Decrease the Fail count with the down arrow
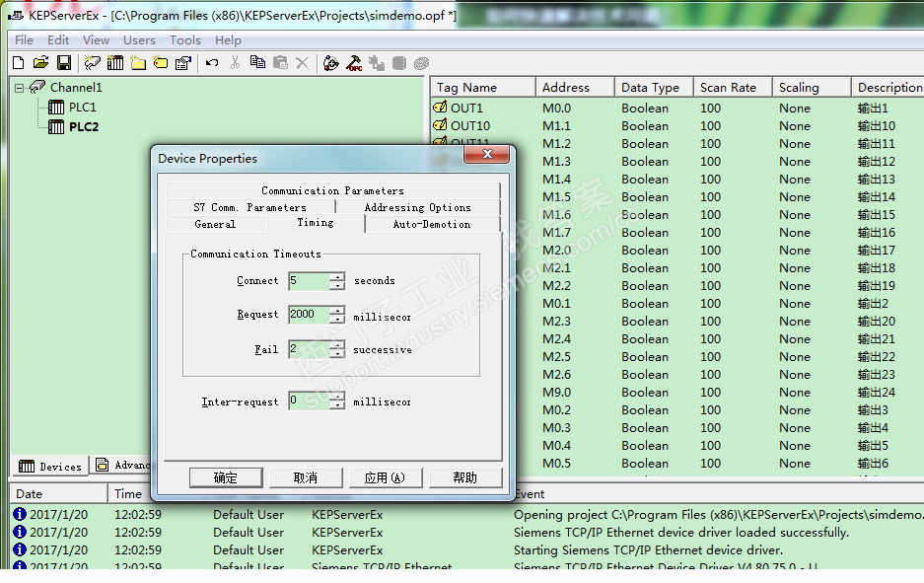This screenshot has width=924, height=583. 337,354
